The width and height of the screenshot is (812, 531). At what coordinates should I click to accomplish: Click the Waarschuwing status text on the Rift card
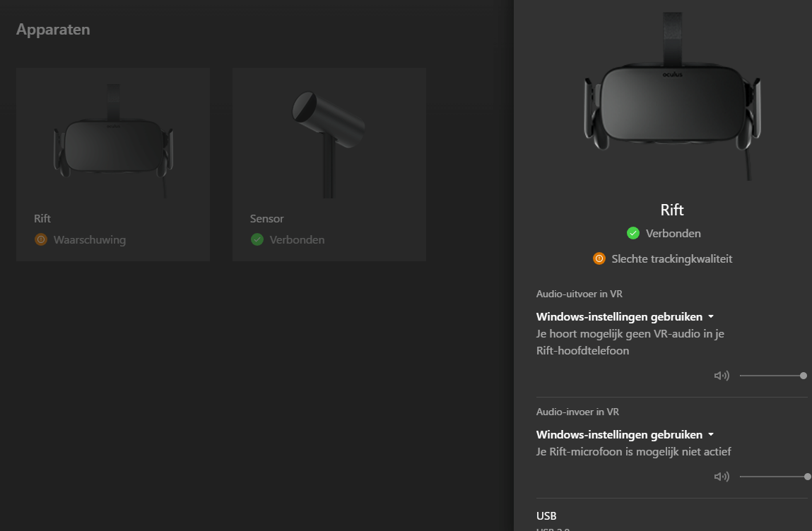point(90,239)
